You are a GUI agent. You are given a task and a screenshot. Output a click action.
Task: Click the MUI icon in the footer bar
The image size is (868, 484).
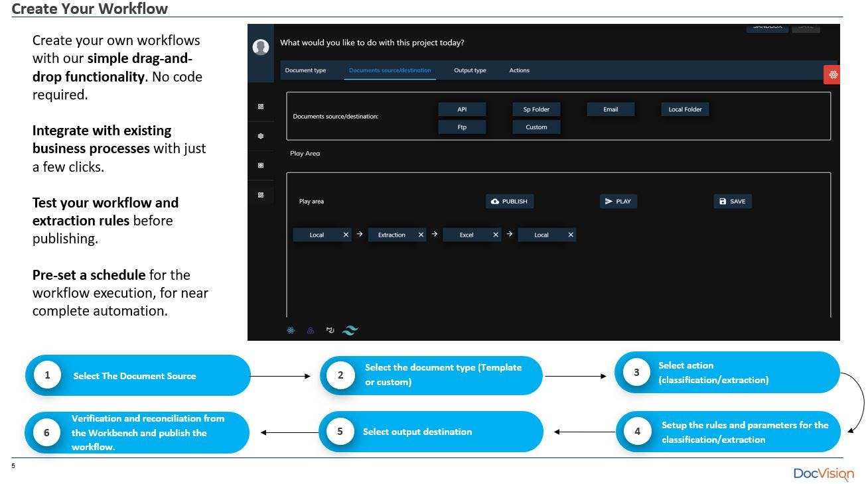pos(330,330)
